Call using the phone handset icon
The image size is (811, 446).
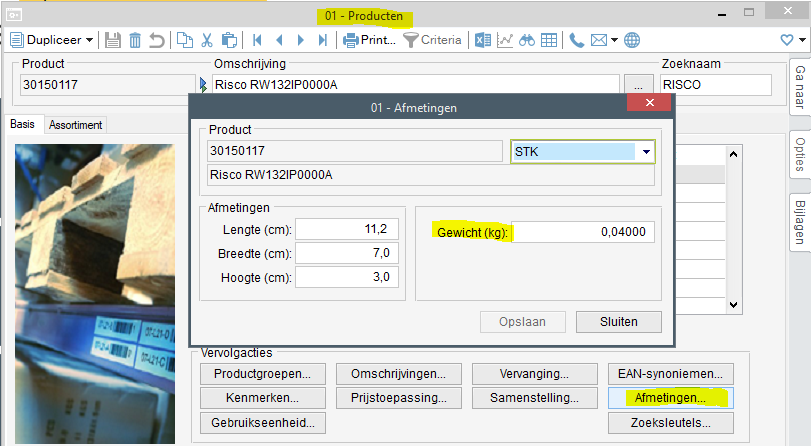coord(576,40)
